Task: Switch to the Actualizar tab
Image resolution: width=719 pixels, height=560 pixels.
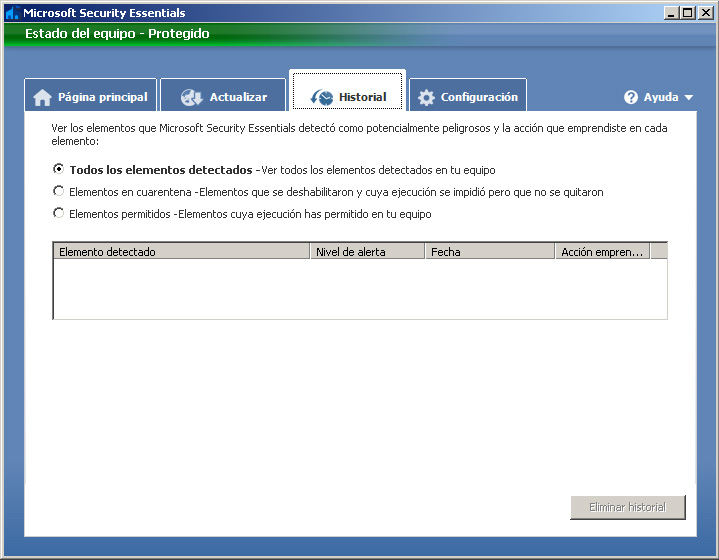Action: tap(238, 98)
